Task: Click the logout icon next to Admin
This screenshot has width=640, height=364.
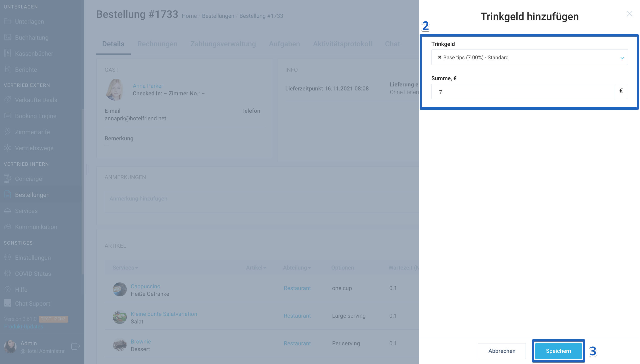Action: coord(76,346)
